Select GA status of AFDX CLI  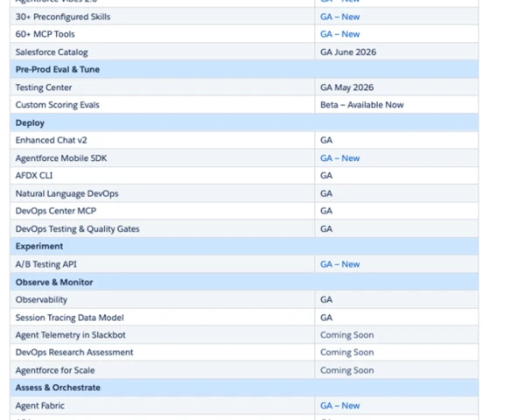coord(396,176)
